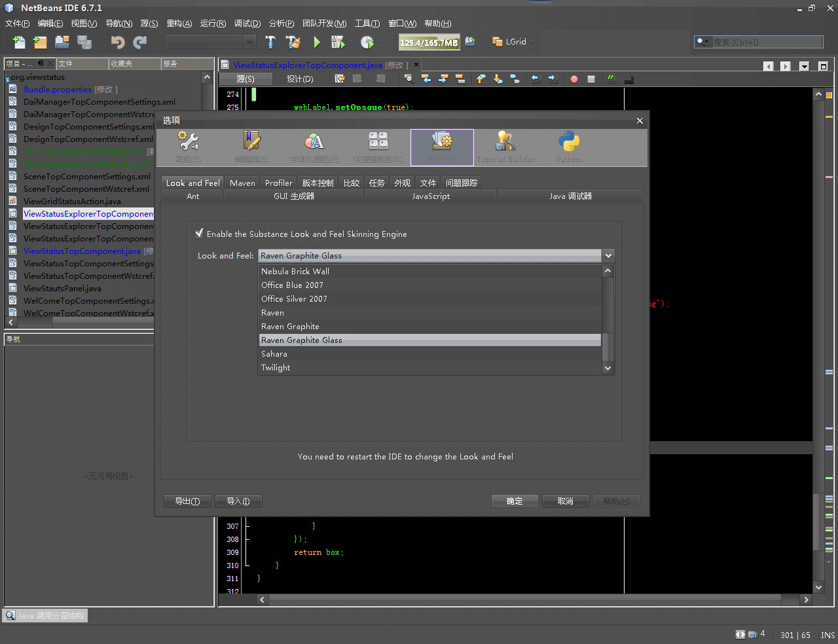Switch to the Maven options tab
This screenshot has width=838, height=644.
coord(242,183)
